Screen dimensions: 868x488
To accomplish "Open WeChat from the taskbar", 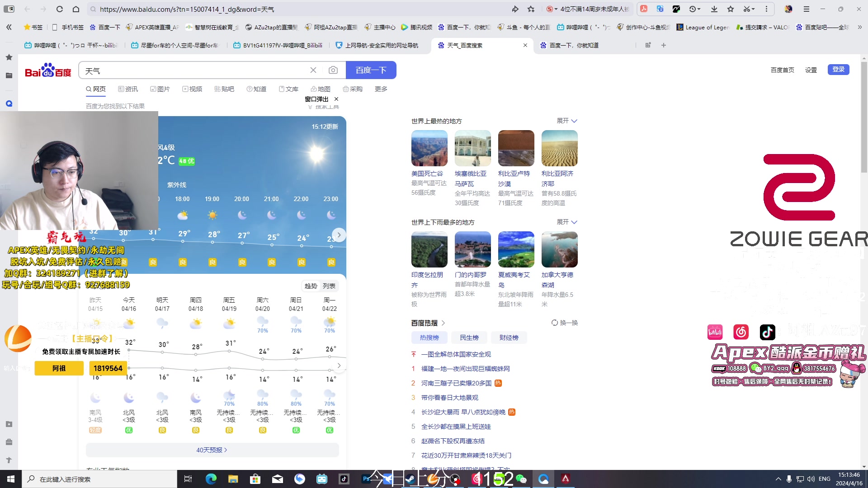I will [x=521, y=479].
